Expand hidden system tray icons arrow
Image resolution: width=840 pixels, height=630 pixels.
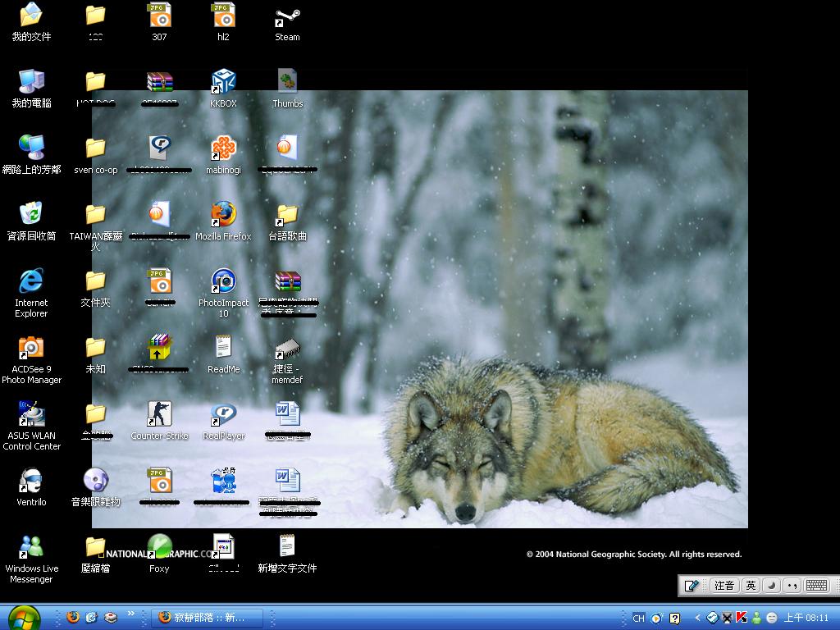(697, 619)
